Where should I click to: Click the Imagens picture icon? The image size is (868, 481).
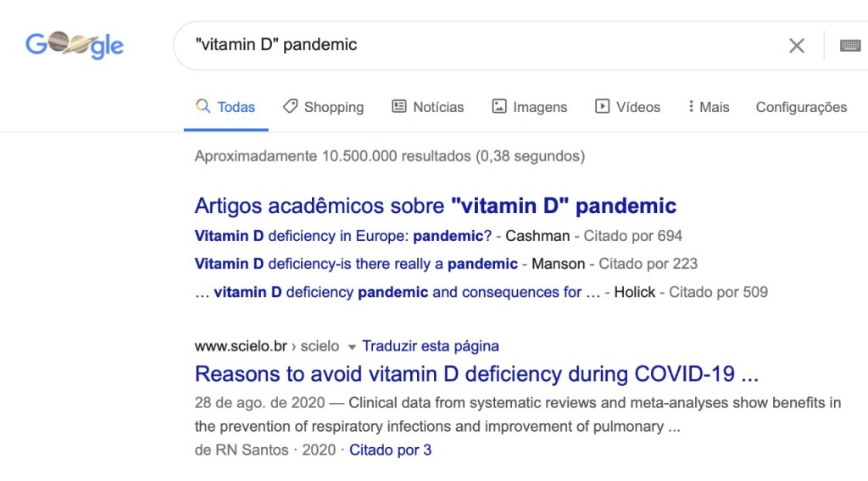click(499, 107)
